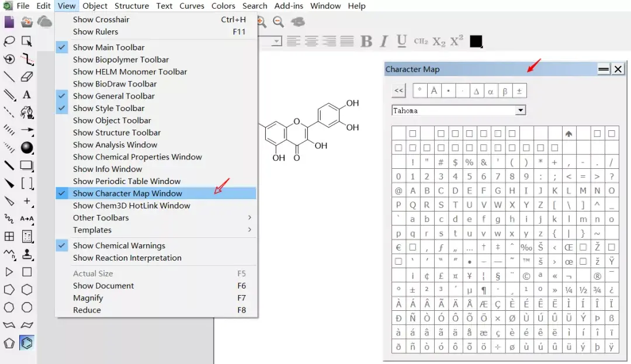Select the © character in the grid
Image resolution: width=631 pixels, height=364 pixels.
pyautogui.click(x=525, y=275)
